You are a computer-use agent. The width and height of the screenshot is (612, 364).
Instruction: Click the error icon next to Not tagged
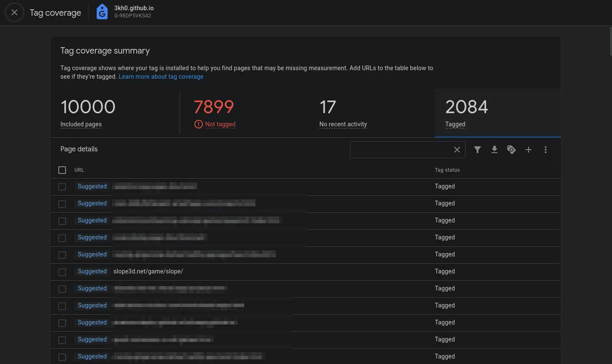pos(198,124)
